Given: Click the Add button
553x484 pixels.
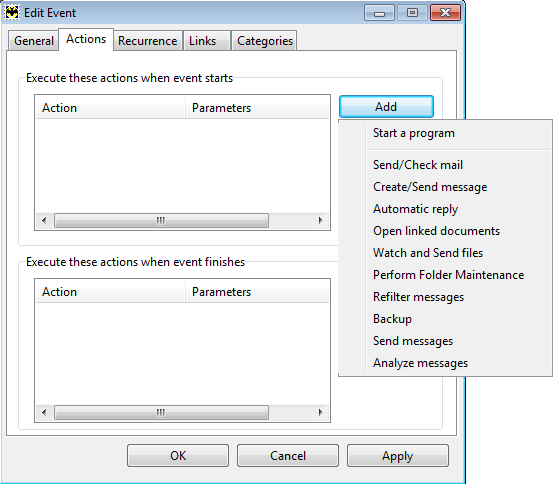Looking at the screenshot, I should tap(386, 107).
